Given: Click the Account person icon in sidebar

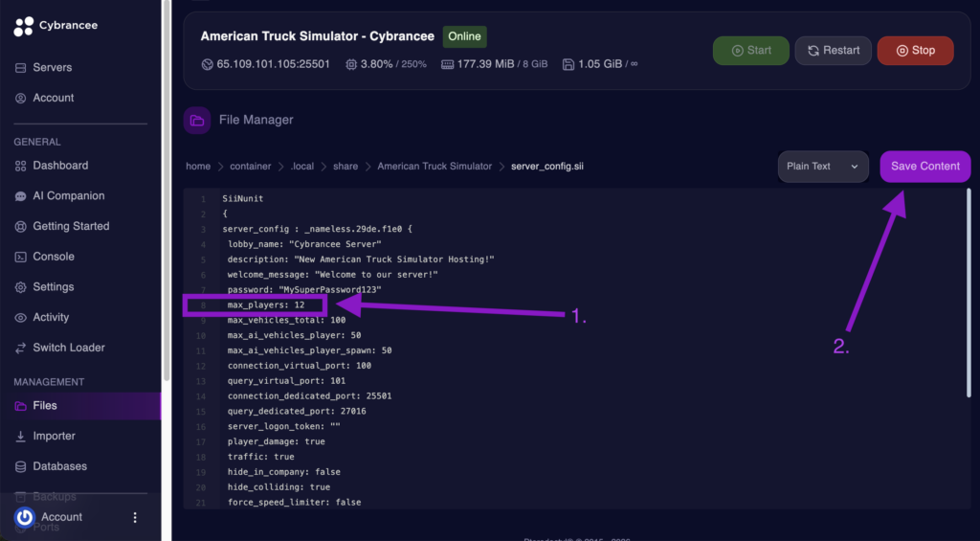Looking at the screenshot, I should (21, 99).
